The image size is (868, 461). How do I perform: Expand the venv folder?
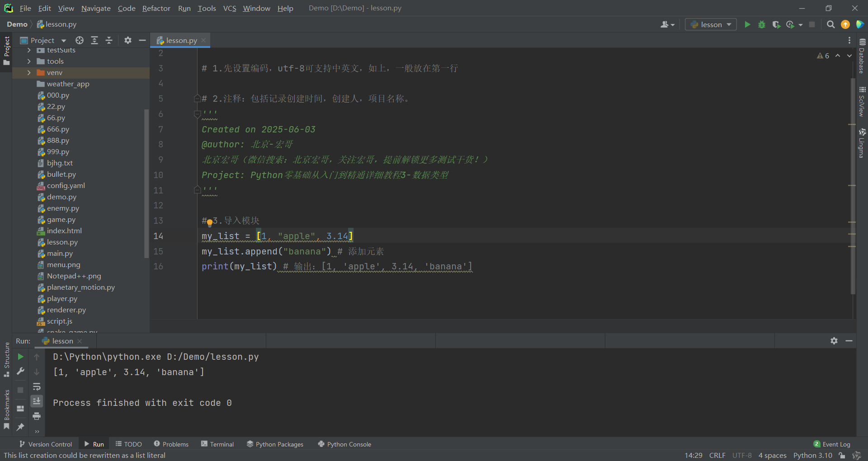click(x=29, y=73)
